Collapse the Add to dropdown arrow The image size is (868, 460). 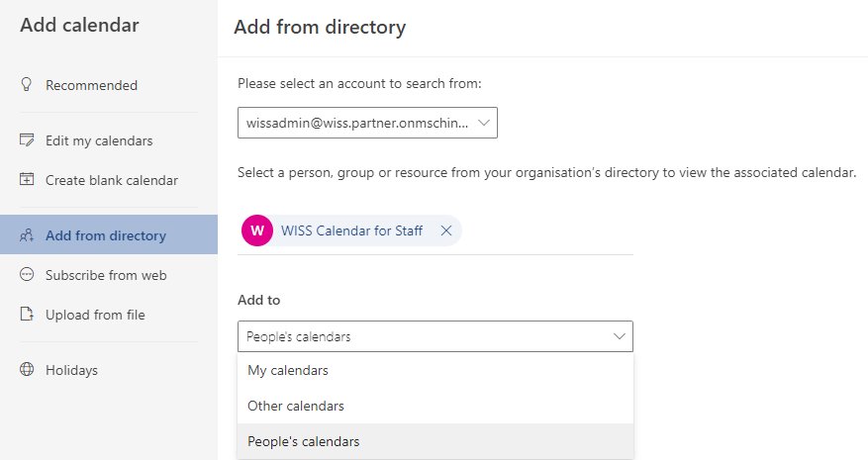click(x=620, y=336)
